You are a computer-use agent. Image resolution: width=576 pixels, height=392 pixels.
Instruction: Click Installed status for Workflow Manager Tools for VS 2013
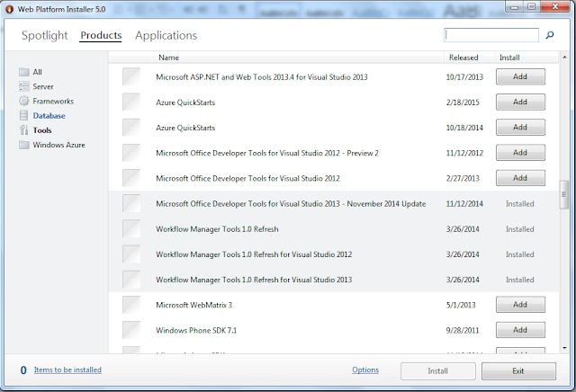click(x=520, y=280)
